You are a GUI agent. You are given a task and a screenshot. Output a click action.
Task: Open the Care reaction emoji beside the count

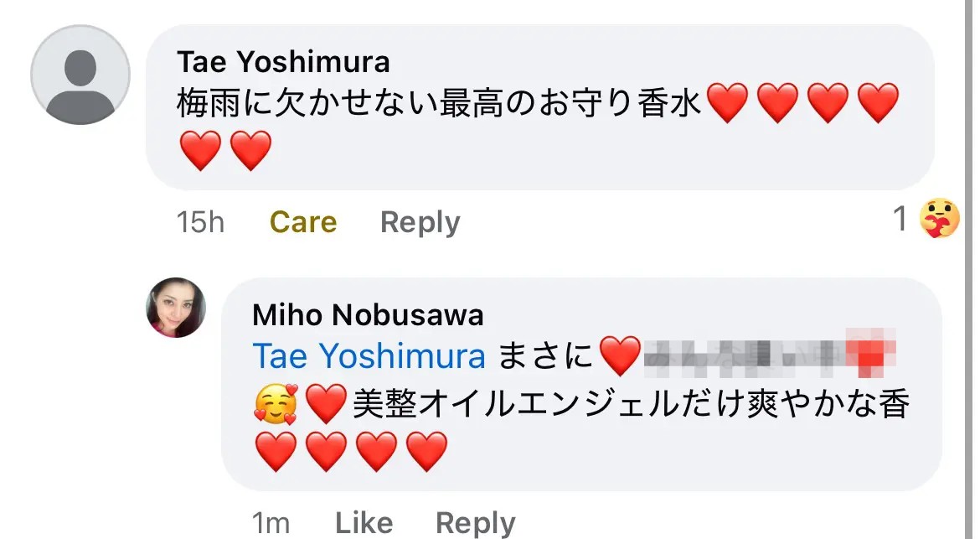pos(939,220)
